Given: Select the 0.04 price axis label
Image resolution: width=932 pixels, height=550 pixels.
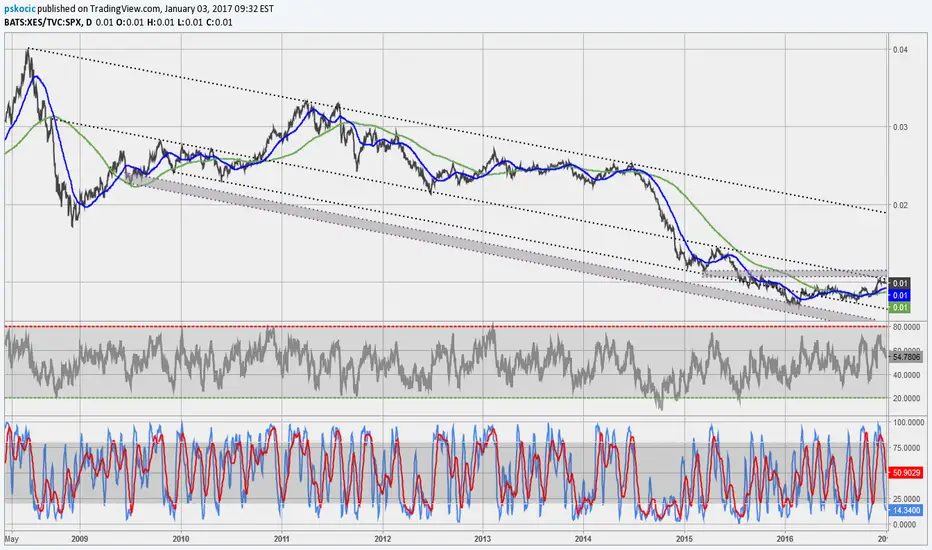Looking at the screenshot, I should coord(900,49).
